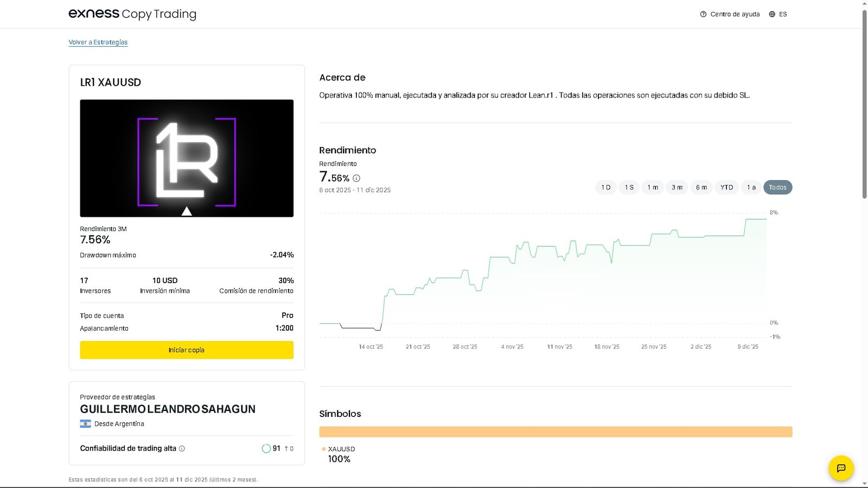Click the Iniciar copia button
The image size is (868, 488).
point(186,350)
